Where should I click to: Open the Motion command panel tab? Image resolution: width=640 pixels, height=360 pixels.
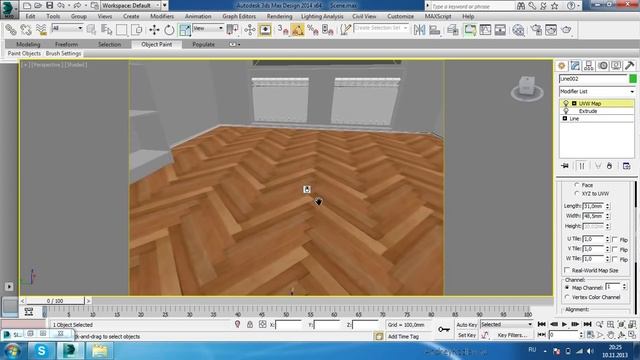(x=602, y=66)
